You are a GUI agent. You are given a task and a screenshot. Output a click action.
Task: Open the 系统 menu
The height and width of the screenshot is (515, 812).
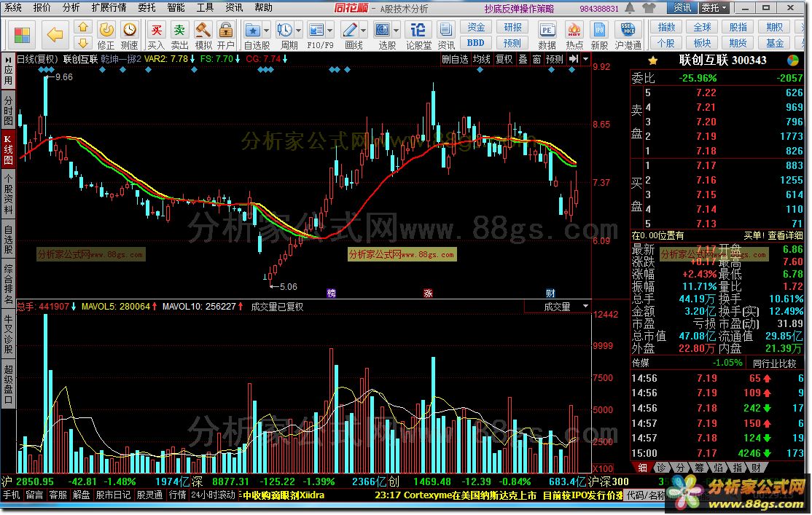(13, 7)
